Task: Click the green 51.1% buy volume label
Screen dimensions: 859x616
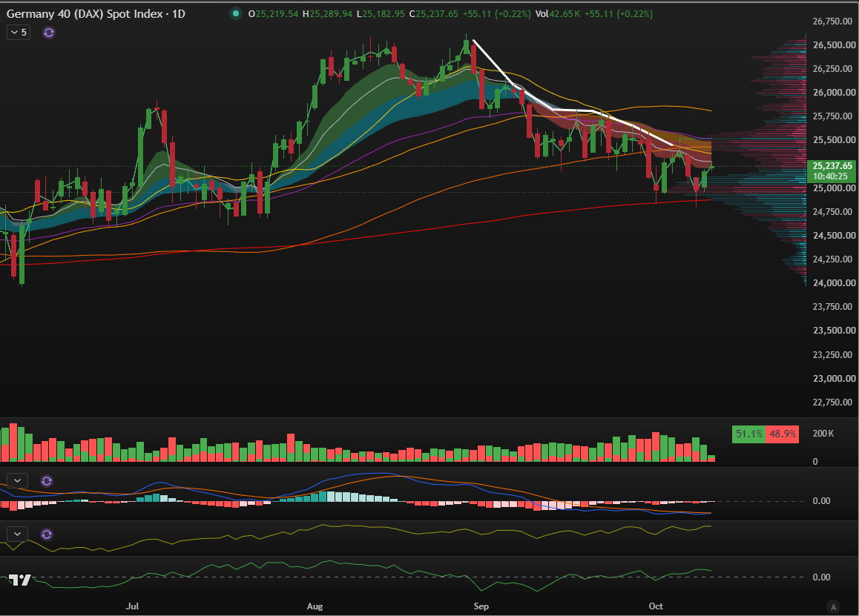Action: [x=749, y=434]
